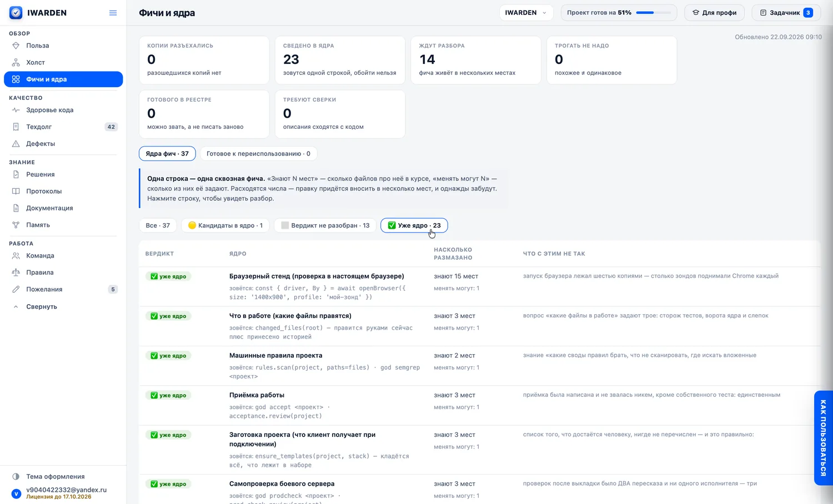Open Заготовка проекта row
This screenshot has height=504, width=833.
pyautogui.click(x=479, y=450)
